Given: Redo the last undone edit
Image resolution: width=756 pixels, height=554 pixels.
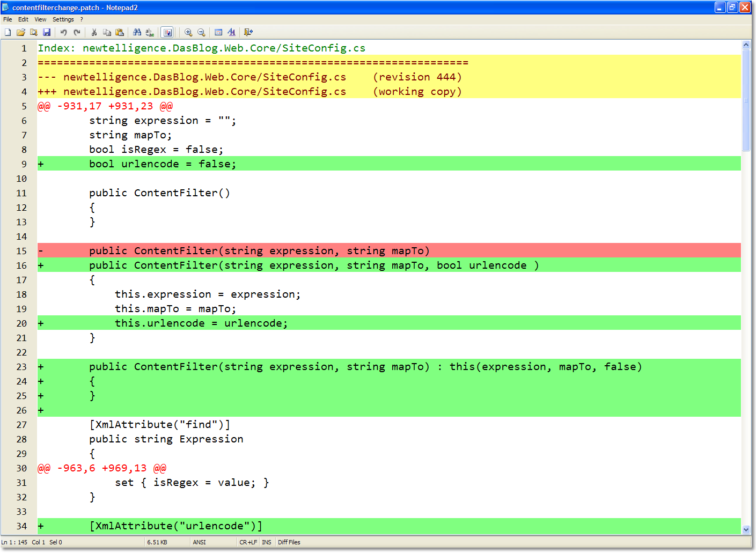Looking at the screenshot, I should pos(77,32).
